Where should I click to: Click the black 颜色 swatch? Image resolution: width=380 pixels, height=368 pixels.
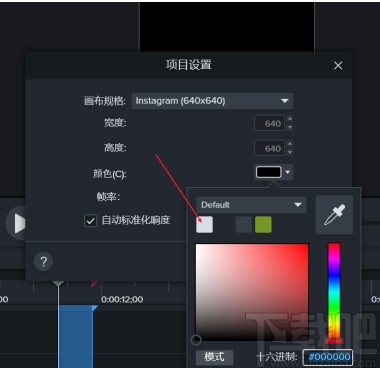coord(269,172)
